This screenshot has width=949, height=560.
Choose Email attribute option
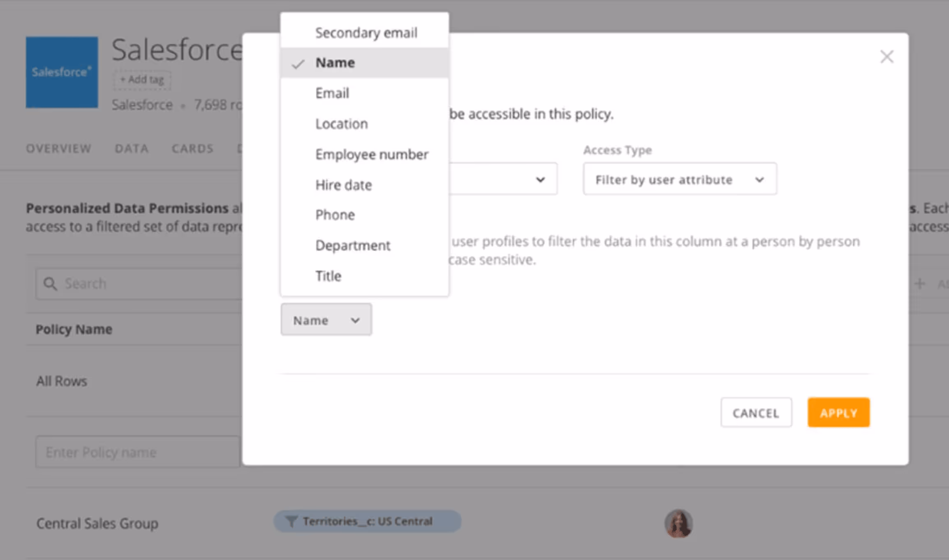coord(332,93)
